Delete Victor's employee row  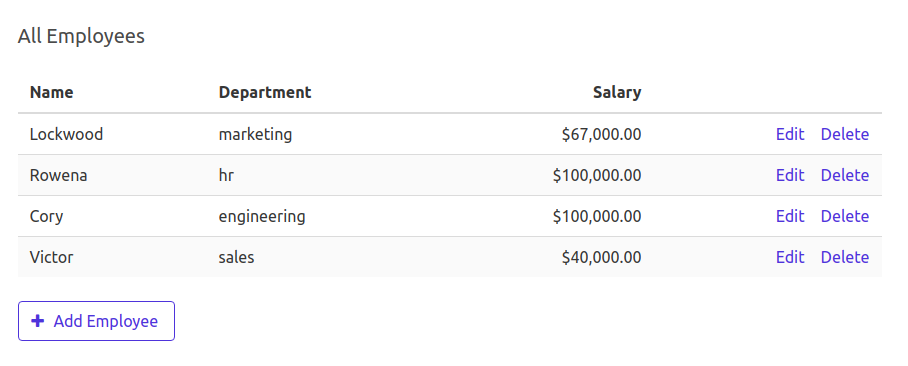click(x=845, y=257)
